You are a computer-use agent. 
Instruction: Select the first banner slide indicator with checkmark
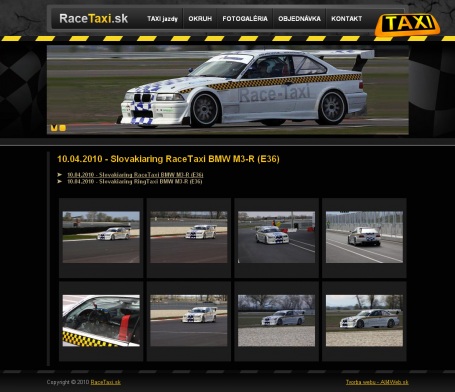(x=54, y=128)
